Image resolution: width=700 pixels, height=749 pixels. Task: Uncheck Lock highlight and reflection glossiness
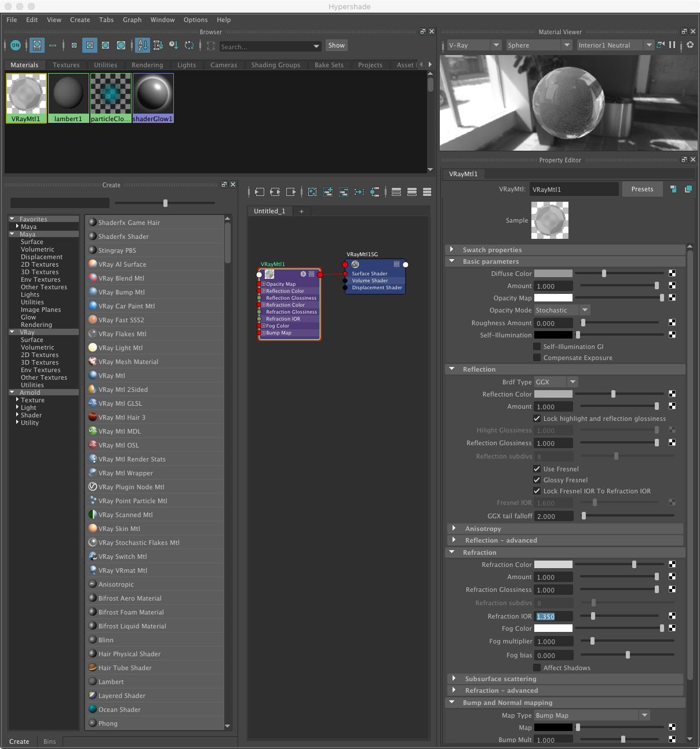coord(537,419)
